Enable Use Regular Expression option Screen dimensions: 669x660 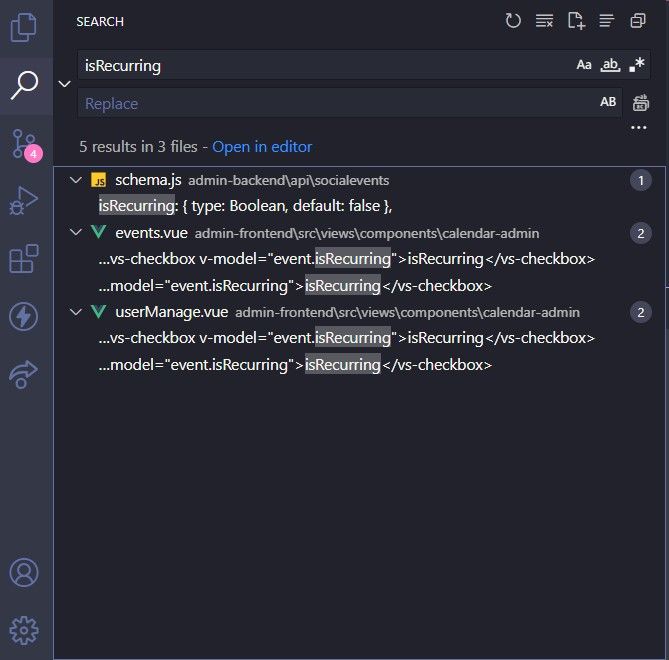[x=637, y=65]
